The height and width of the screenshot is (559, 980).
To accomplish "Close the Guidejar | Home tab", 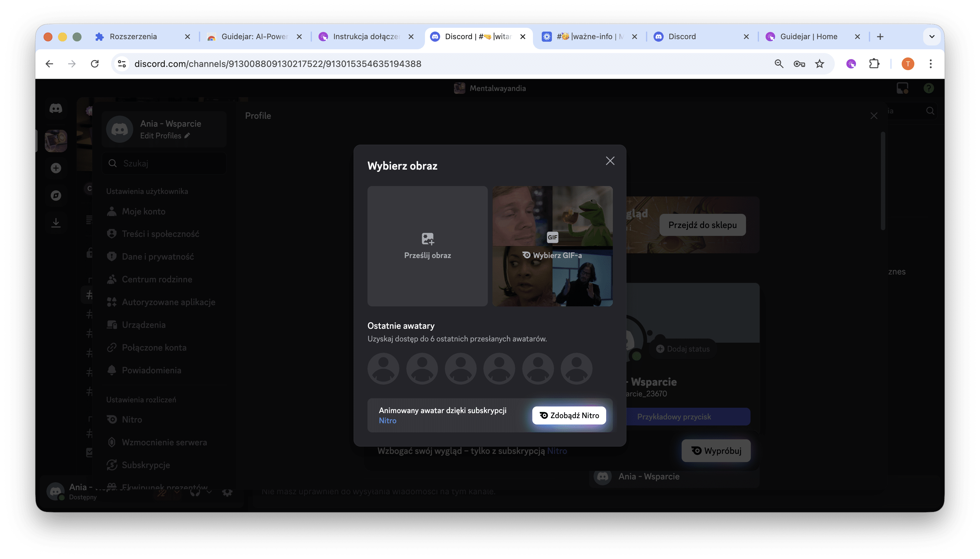I will [857, 36].
